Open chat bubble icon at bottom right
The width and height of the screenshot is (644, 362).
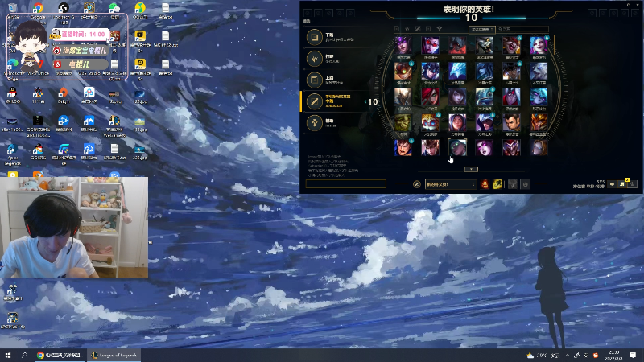612,184
